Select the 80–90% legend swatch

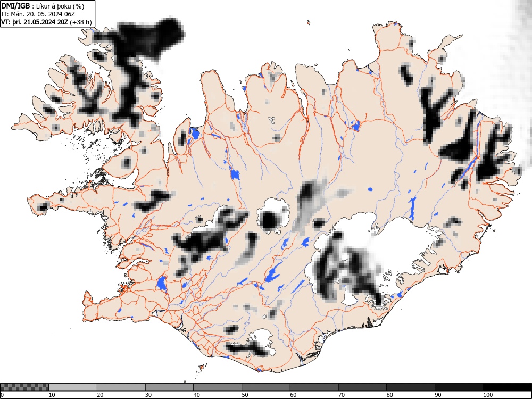tap(411, 387)
